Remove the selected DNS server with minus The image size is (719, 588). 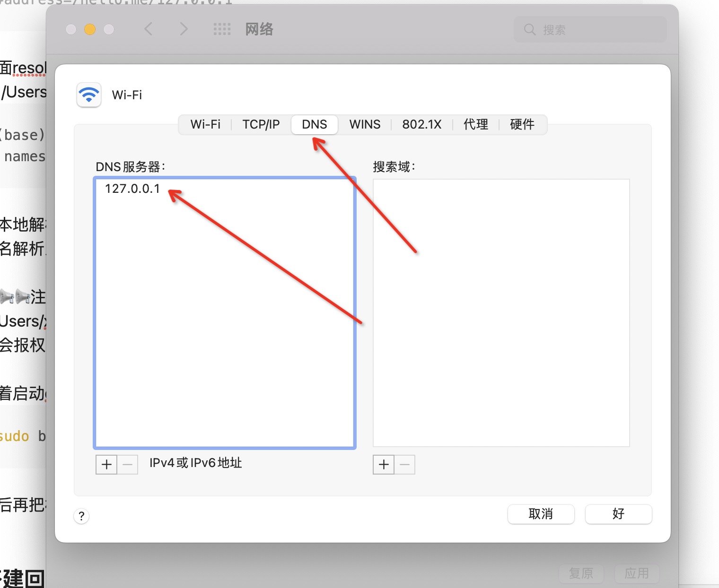point(127,465)
